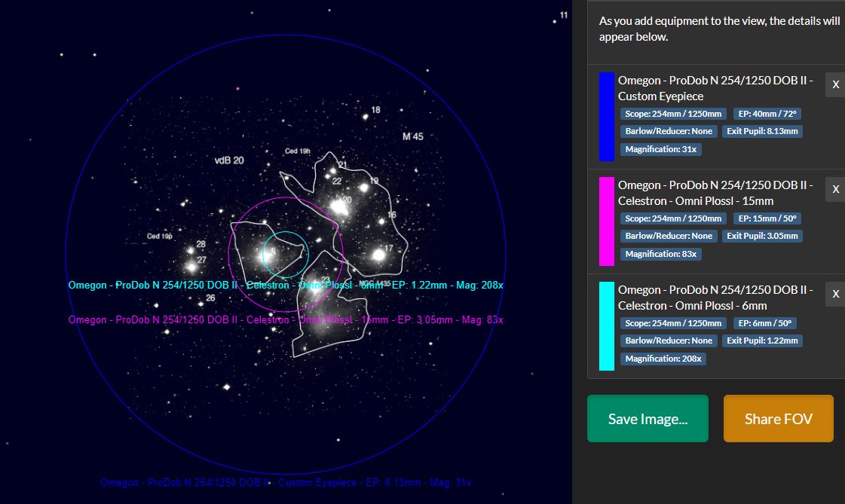This screenshot has height=504, width=845.
Task: Click the Magnification: 83x badge
Action: (660, 254)
